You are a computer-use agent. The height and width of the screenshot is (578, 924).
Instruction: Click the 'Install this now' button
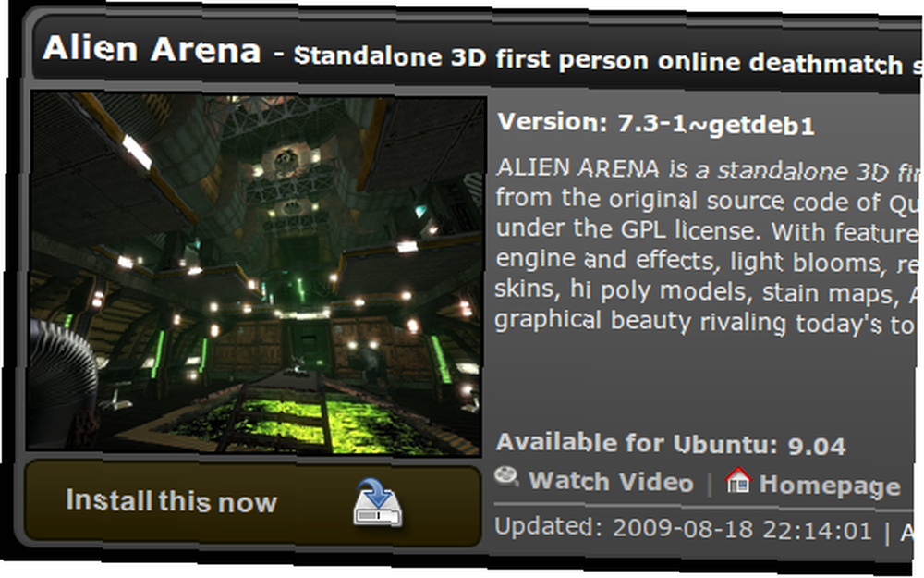[x=253, y=502]
